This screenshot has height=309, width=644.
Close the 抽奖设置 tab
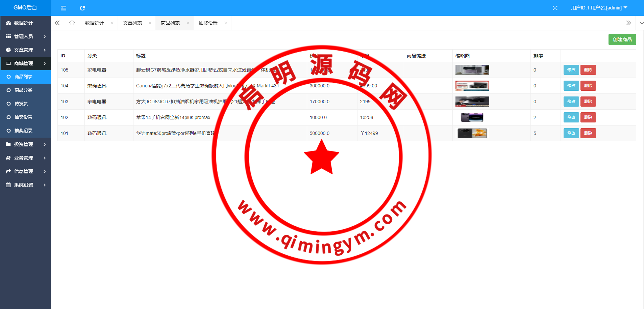pos(226,23)
